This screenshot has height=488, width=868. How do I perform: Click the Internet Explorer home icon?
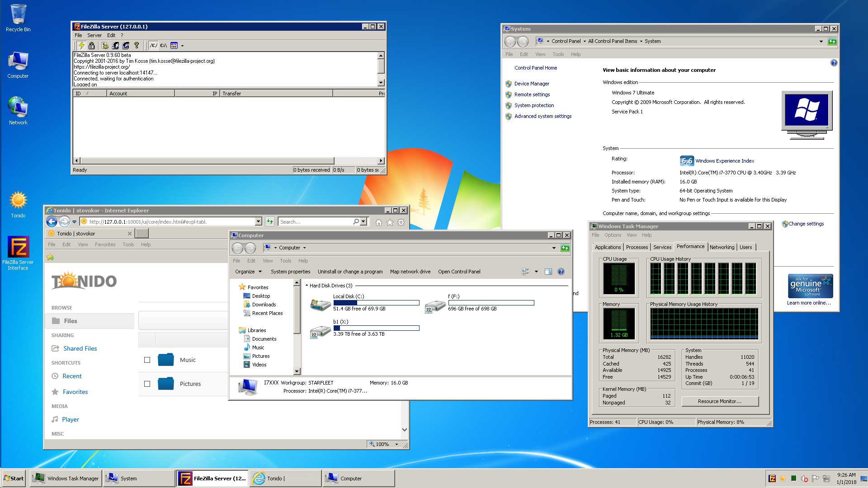pos(379,222)
